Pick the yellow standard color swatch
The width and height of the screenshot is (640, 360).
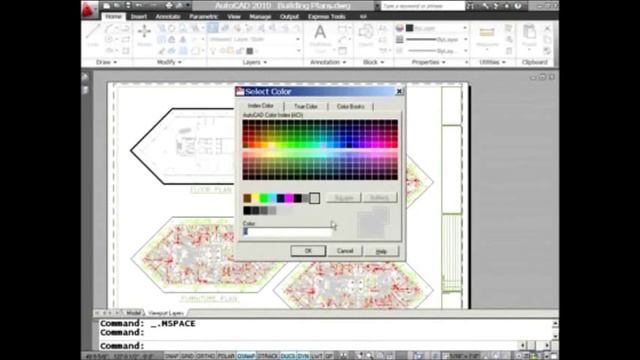click(x=256, y=198)
